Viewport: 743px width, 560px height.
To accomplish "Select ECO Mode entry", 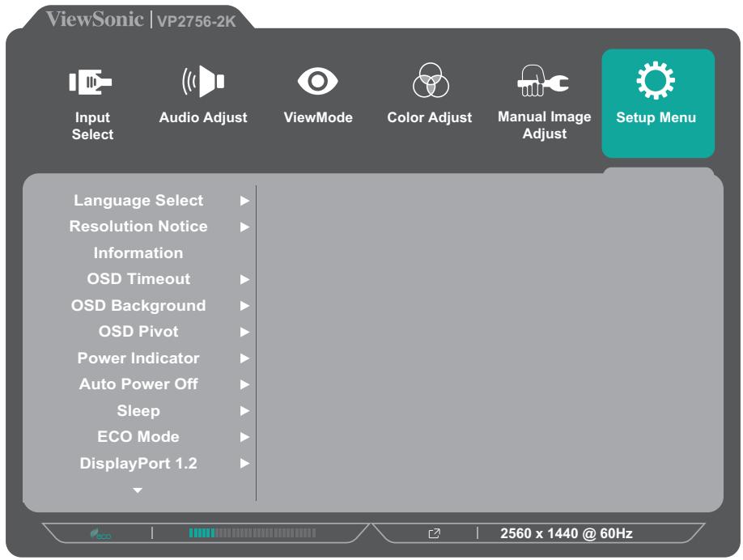I will click(138, 437).
